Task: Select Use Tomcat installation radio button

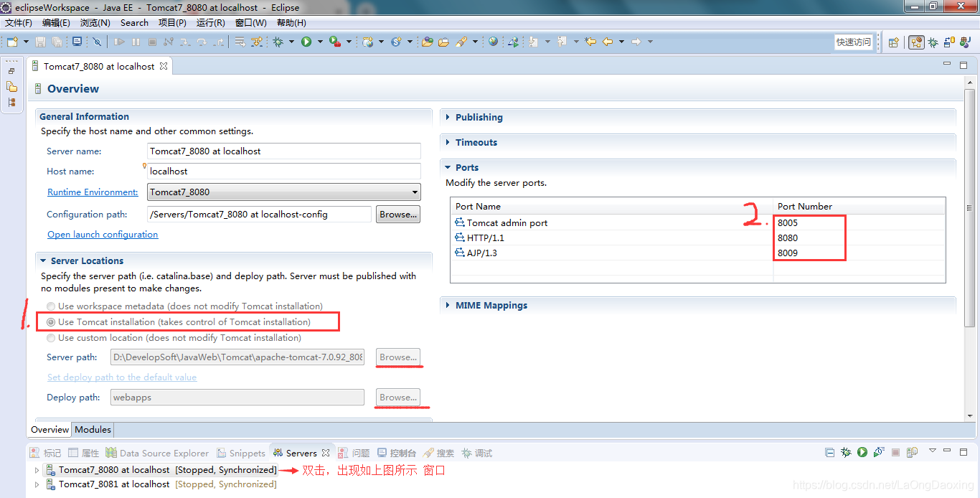Action: 51,321
